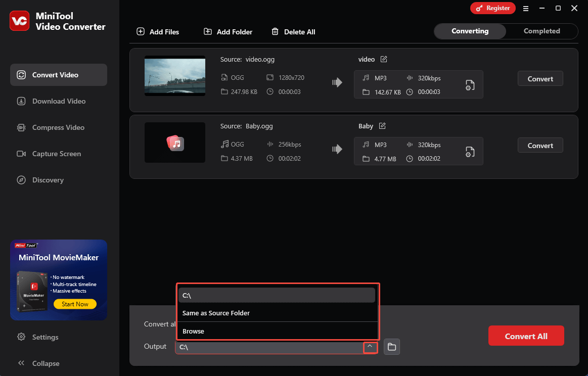Open the MiniTool MovieMaker promotional banner
This screenshot has height=376, width=588.
tap(59, 280)
